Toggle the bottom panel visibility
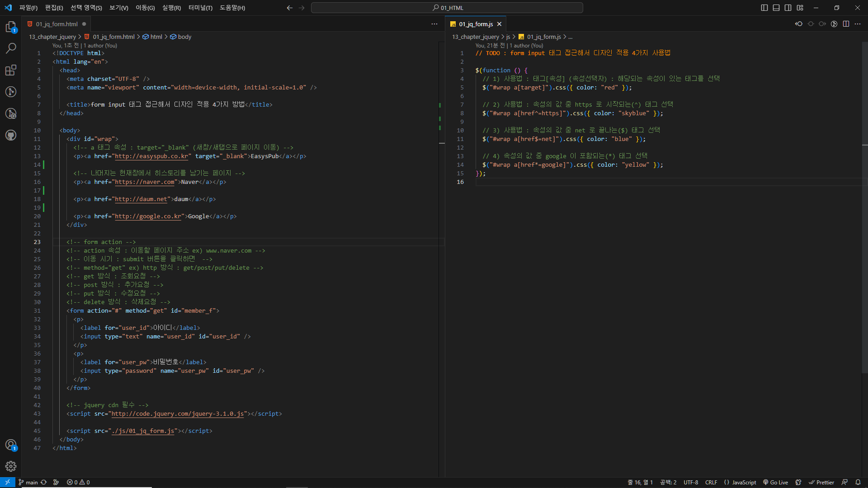Screen dimensions: 868x488 point(776,8)
